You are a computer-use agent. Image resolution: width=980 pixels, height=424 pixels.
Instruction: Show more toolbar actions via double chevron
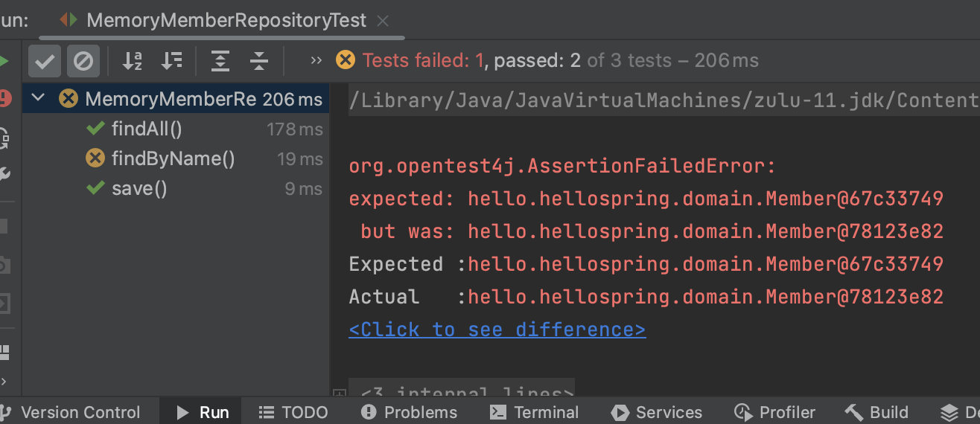pos(316,61)
